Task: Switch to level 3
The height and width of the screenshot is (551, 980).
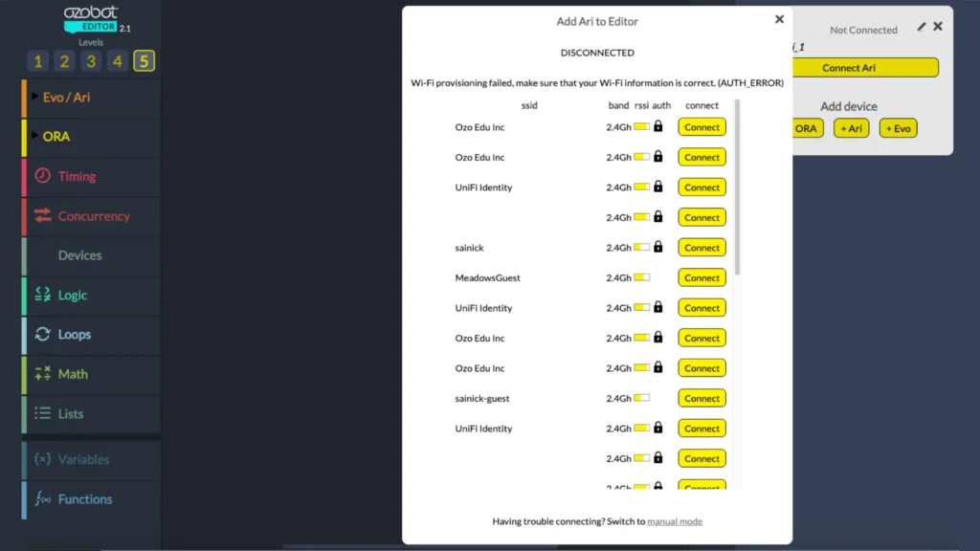Action: tap(91, 61)
